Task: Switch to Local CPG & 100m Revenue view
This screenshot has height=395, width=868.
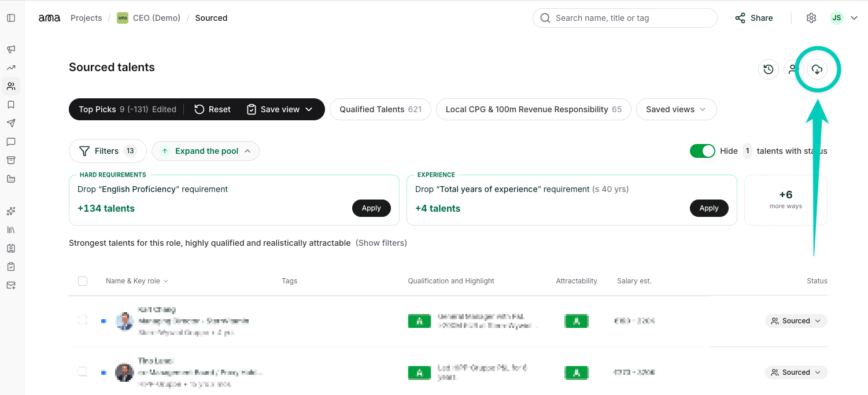Action: [x=534, y=109]
